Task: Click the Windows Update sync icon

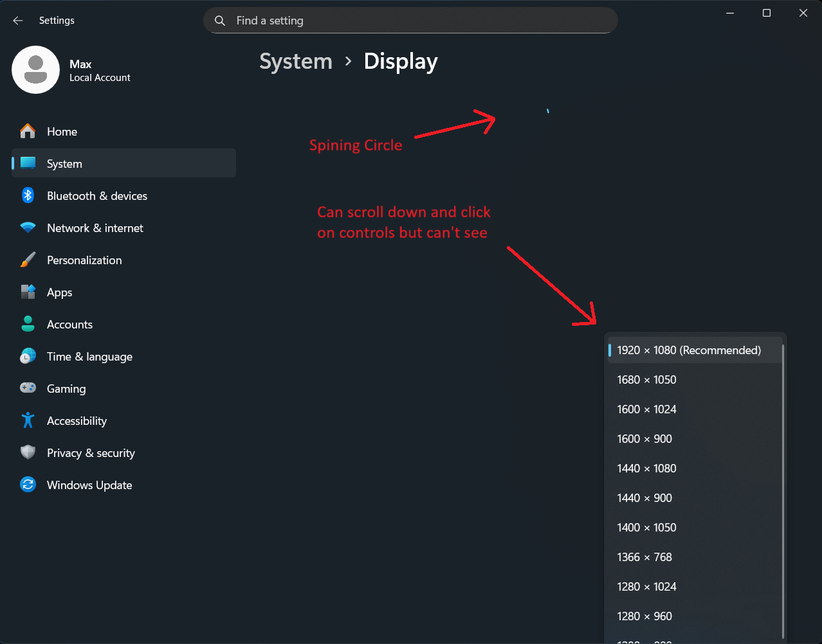Action: pyautogui.click(x=28, y=485)
